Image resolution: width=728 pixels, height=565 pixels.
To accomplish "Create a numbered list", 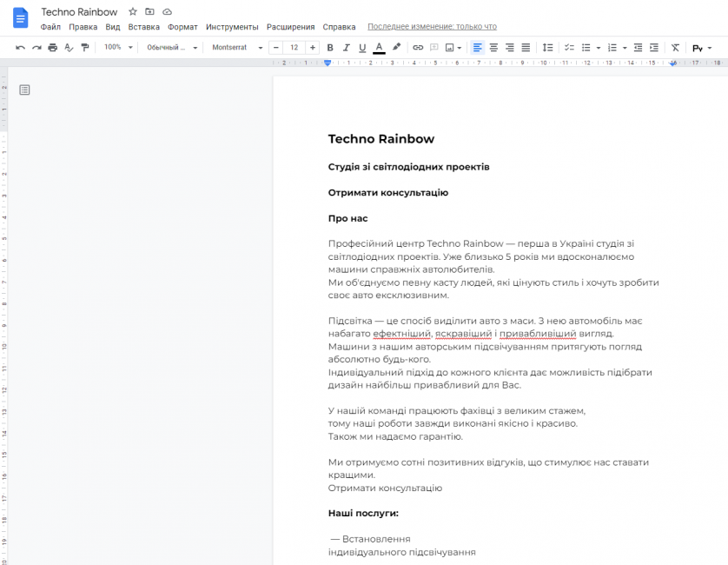I will [612, 48].
